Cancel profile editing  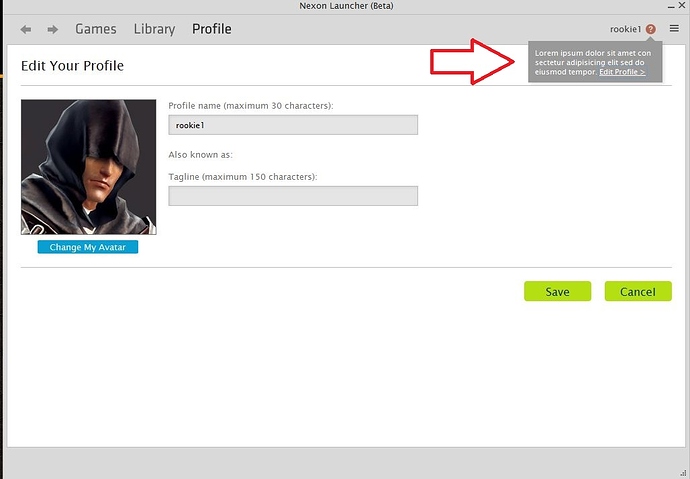pos(638,291)
